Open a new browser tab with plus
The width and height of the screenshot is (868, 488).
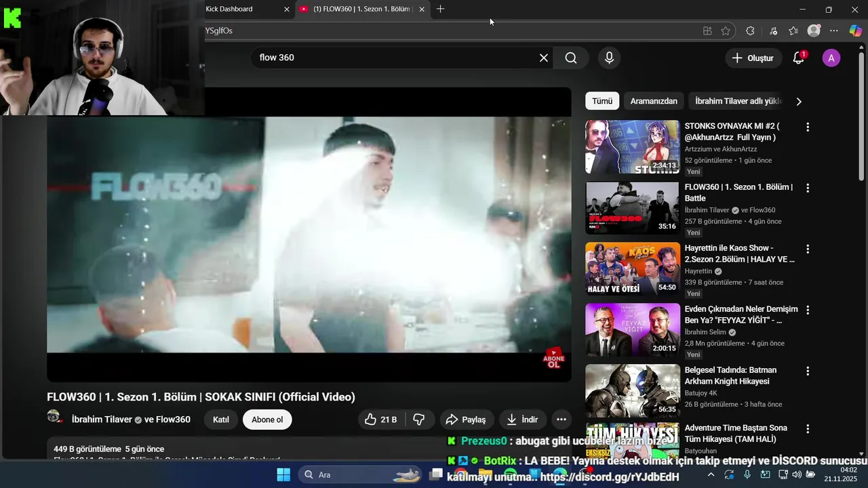(441, 9)
